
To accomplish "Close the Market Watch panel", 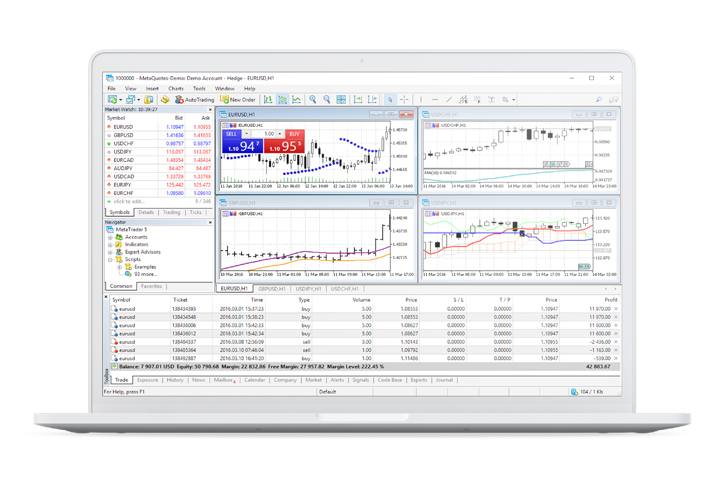I will coord(210,110).
